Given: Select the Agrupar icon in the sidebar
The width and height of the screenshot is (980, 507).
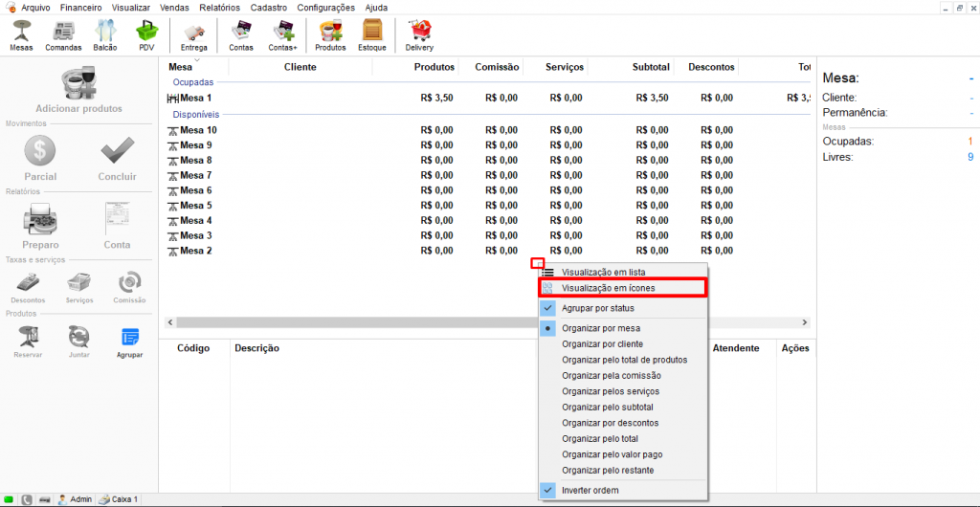Looking at the screenshot, I should pos(129,342).
